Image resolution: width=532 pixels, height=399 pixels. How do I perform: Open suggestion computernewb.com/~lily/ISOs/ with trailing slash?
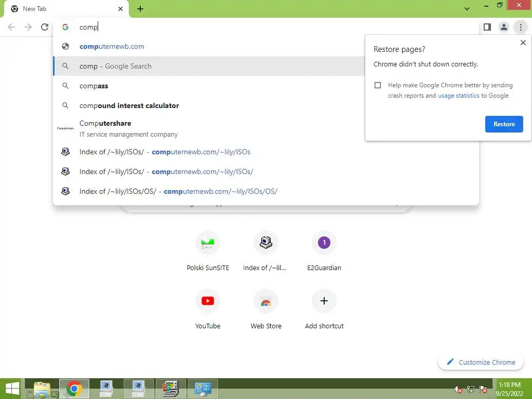pyautogui.click(x=266, y=171)
